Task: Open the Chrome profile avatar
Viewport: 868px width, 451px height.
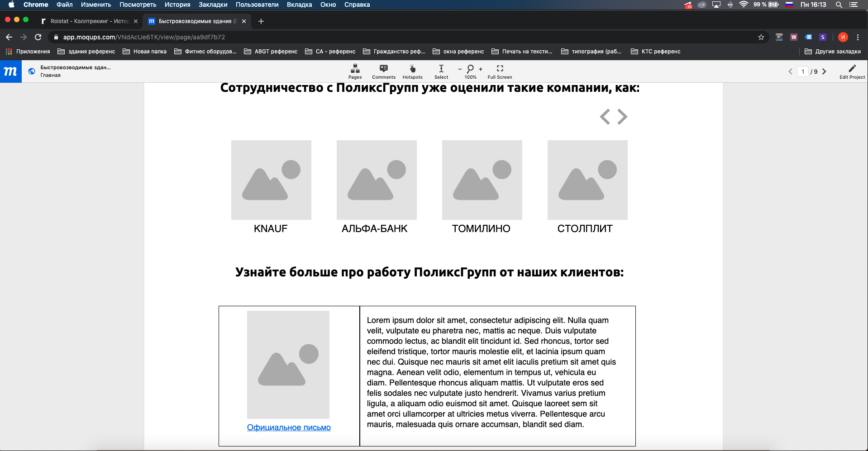Action: pos(843,37)
